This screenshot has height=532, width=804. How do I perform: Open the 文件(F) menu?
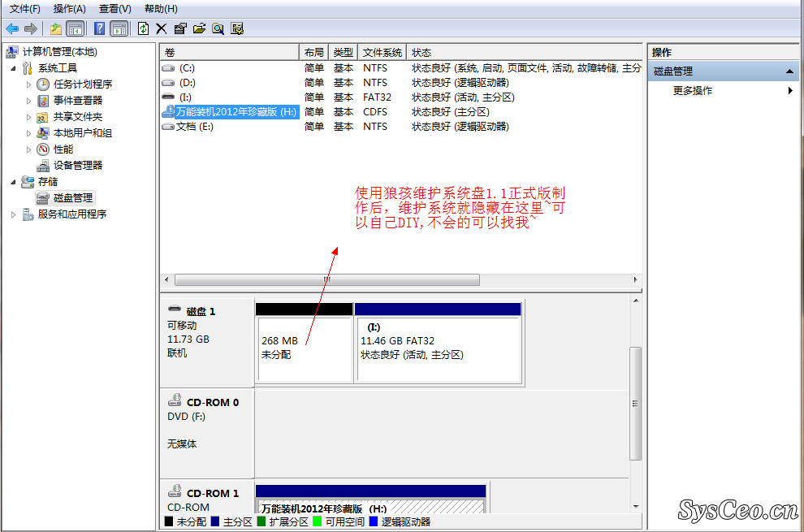pyautogui.click(x=24, y=9)
